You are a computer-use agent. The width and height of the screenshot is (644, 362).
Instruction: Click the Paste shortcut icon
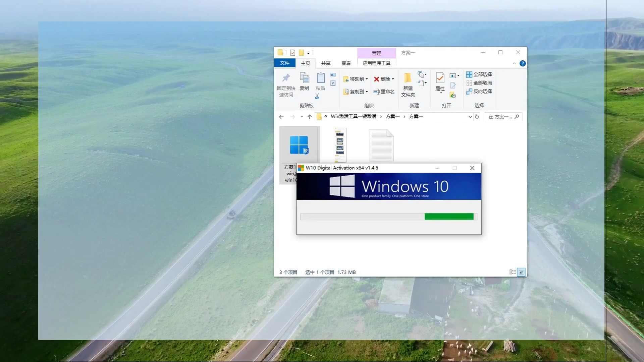pos(333,83)
